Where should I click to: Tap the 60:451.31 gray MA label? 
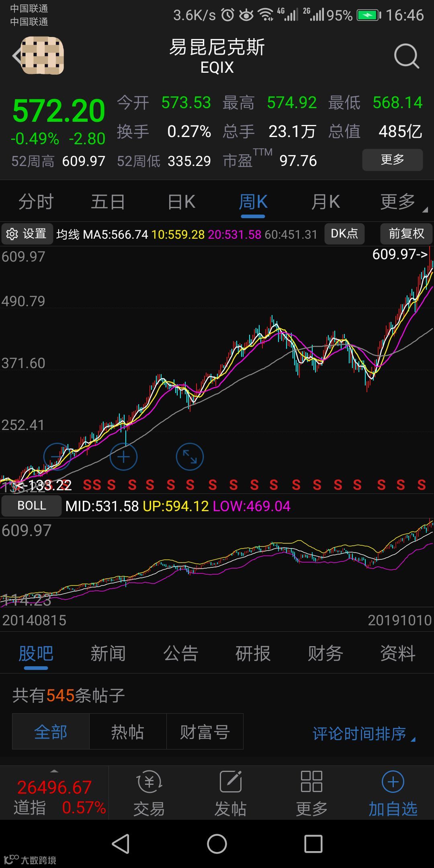pos(291,234)
